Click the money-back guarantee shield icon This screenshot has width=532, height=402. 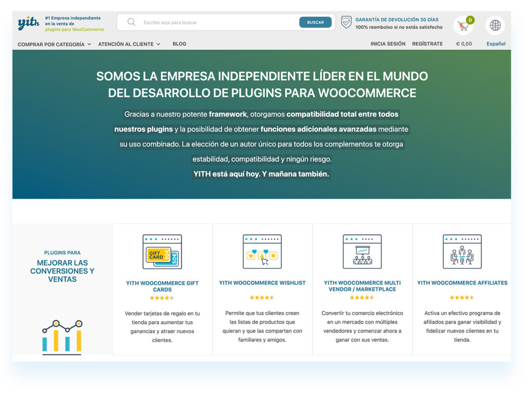pos(346,22)
